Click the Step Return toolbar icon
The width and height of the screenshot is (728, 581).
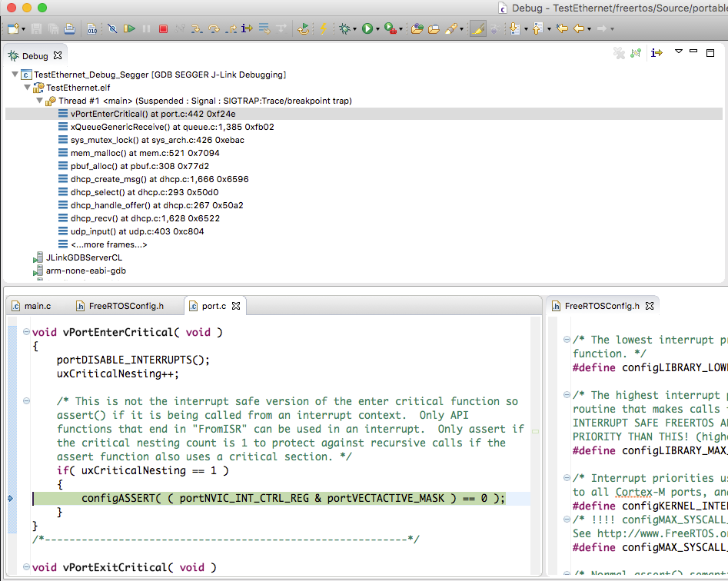(x=231, y=28)
